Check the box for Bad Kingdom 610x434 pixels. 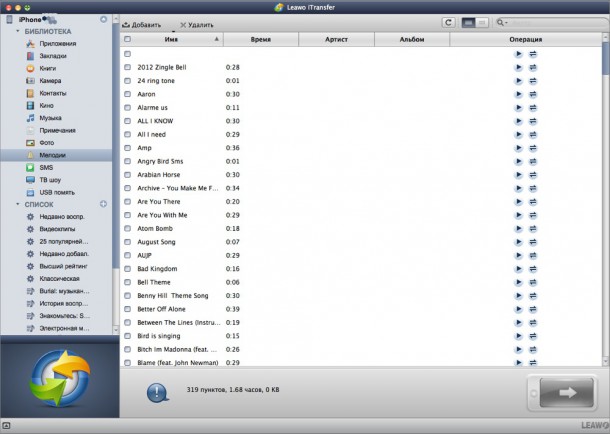(127, 269)
